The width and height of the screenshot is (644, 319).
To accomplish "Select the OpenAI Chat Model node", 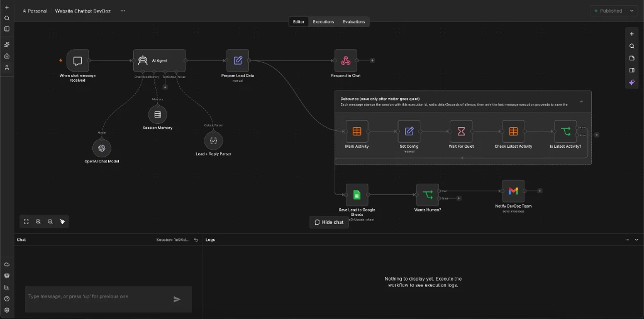I will [x=102, y=148].
